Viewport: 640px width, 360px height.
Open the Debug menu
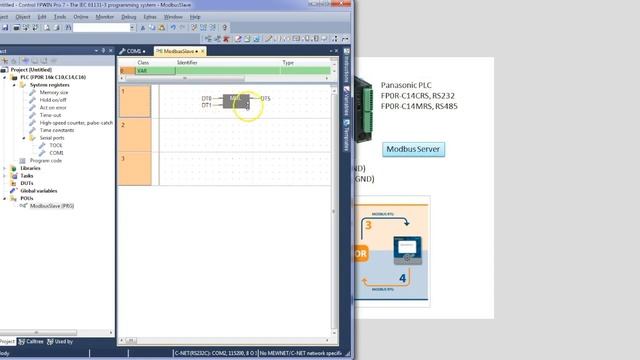coord(129,17)
